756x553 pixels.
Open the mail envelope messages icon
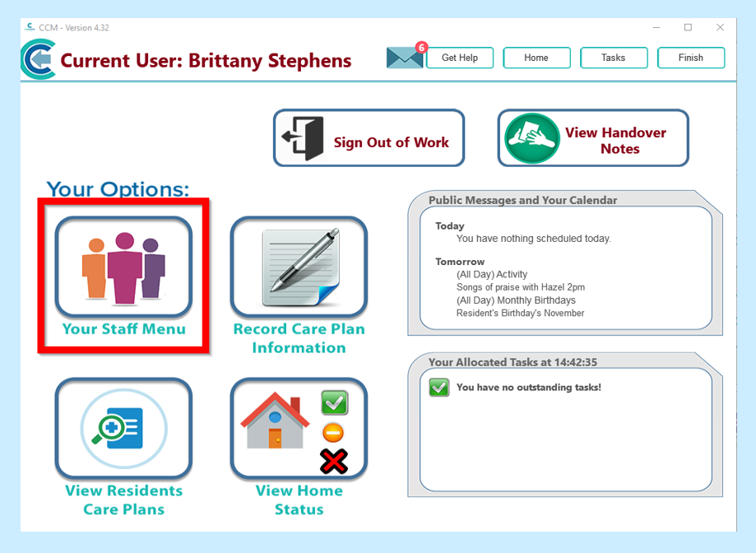404,58
